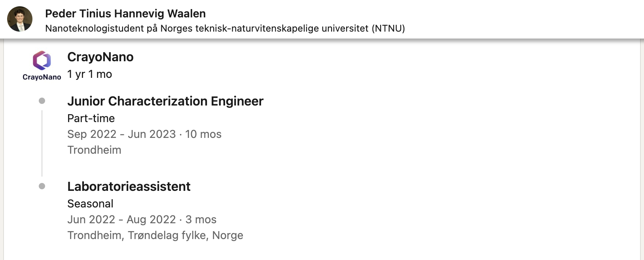The width and height of the screenshot is (644, 260).
Task: Click the CrayoNano hexagon logo
Action: click(x=42, y=60)
